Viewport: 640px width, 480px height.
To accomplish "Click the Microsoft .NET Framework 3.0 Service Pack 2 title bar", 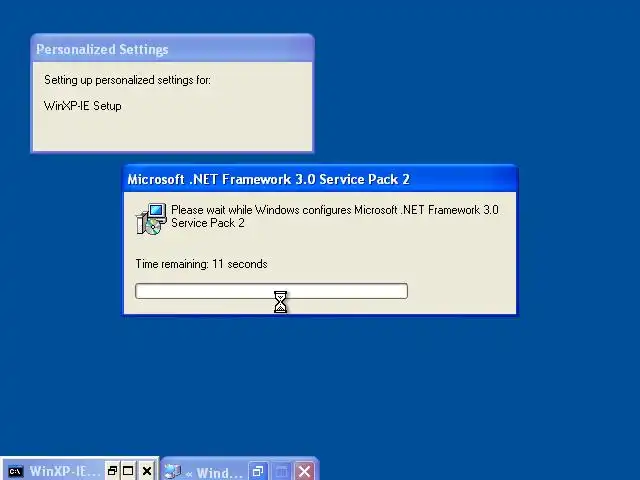I will (x=320, y=179).
